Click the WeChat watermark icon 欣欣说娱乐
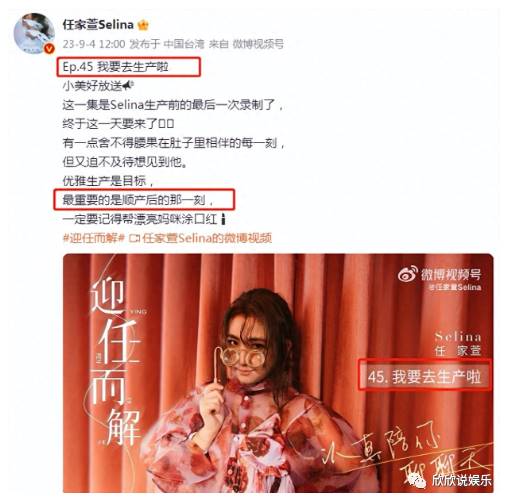 pyautogui.click(x=416, y=481)
